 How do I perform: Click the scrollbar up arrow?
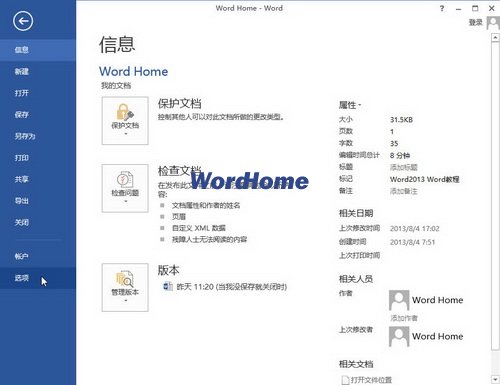click(x=495, y=37)
